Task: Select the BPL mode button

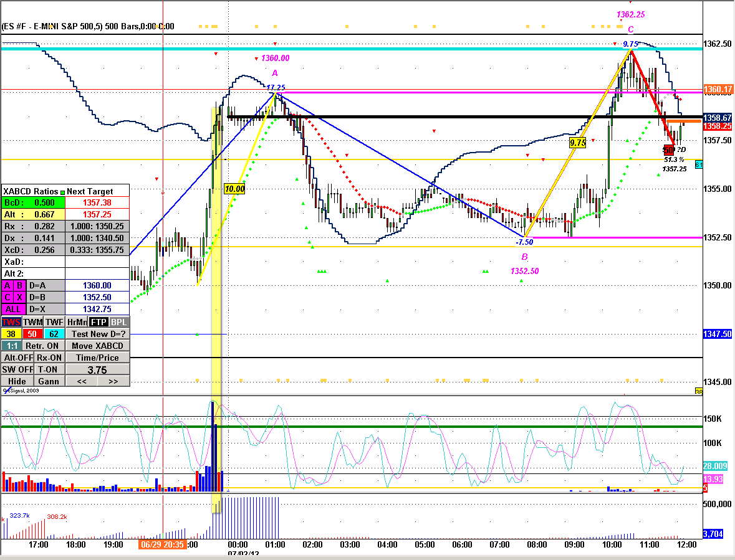Action: [119, 322]
